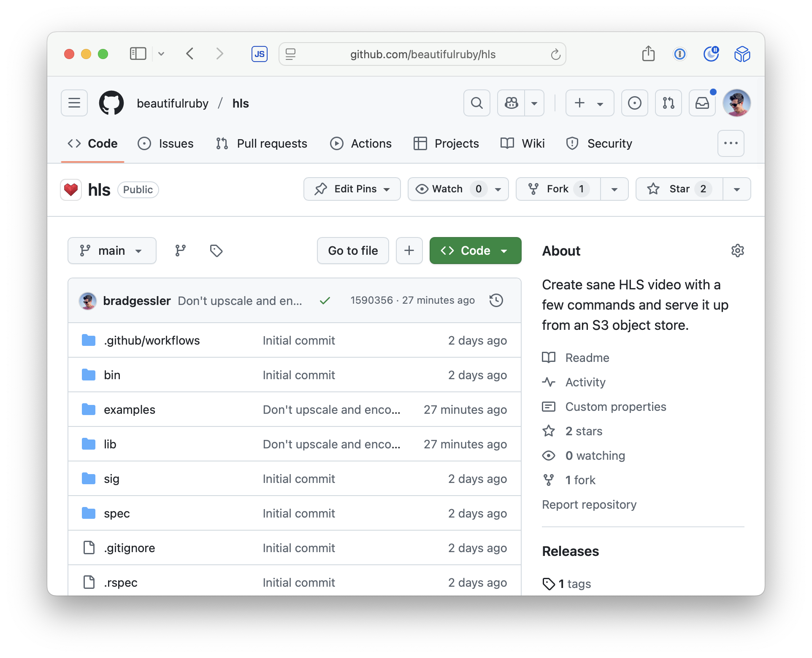
Task: Switch to the Issues tab
Action: tap(165, 143)
